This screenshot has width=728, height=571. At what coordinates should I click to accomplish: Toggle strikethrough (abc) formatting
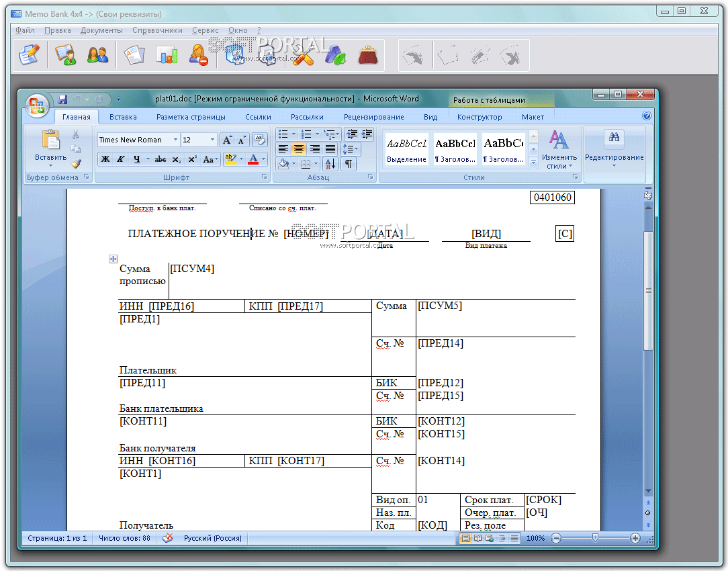[161, 159]
